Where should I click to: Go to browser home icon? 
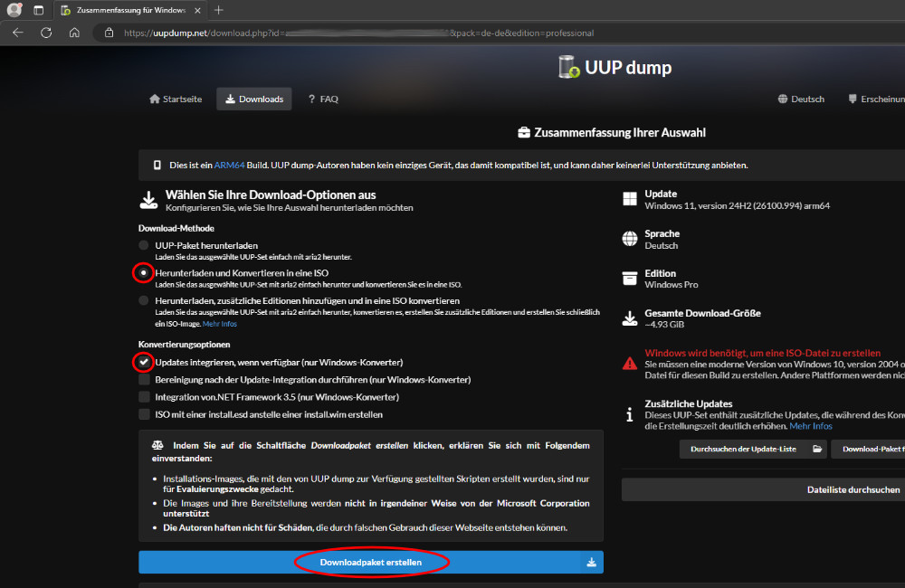[x=74, y=33]
